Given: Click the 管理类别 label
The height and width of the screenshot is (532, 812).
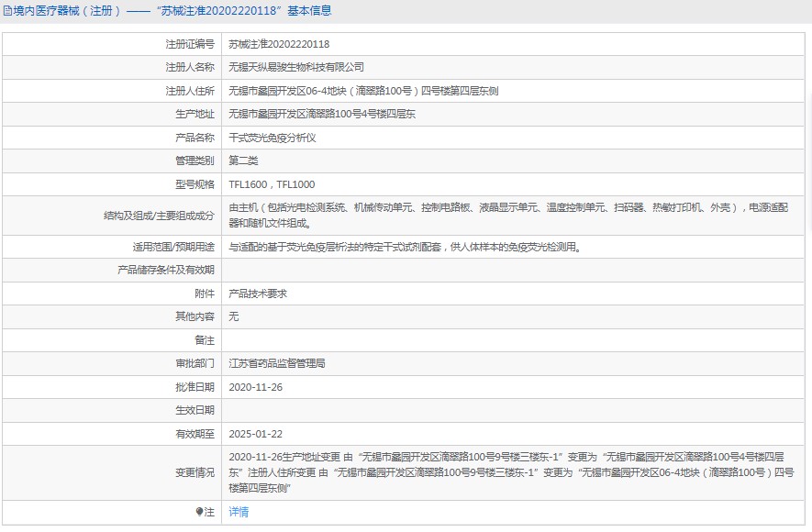Looking at the screenshot, I should pos(195,161).
